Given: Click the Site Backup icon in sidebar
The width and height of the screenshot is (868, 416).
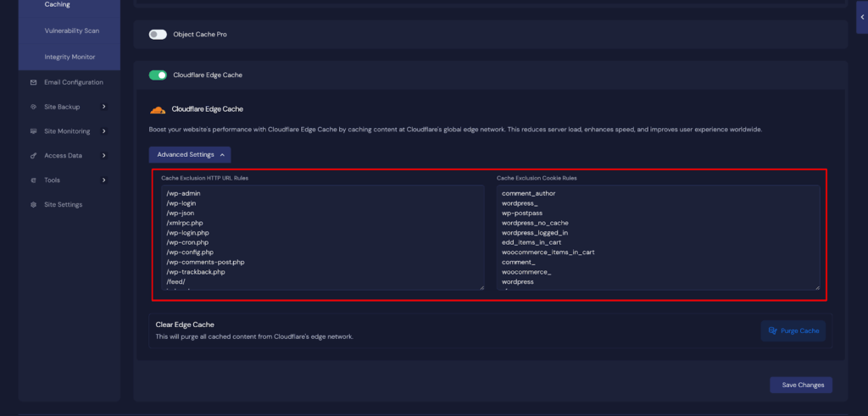Looking at the screenshot, I should [33, 107].
